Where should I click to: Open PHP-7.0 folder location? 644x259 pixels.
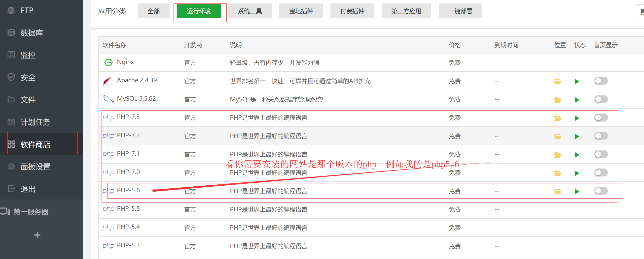(558, 173)
